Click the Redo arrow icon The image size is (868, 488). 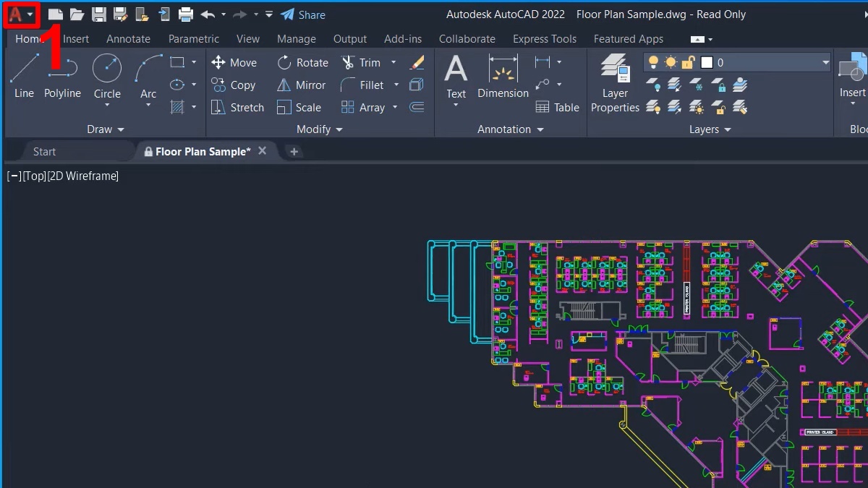click(x=240, y=14)
